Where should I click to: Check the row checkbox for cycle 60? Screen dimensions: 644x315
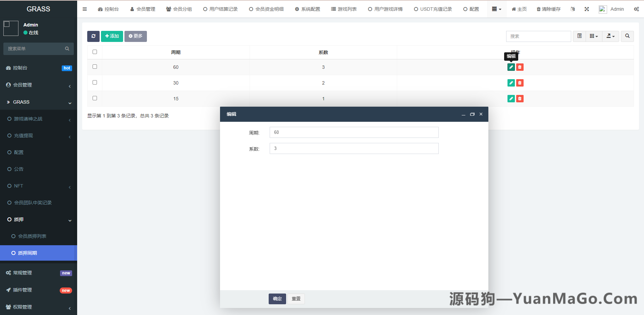click(x=95, y=66)
